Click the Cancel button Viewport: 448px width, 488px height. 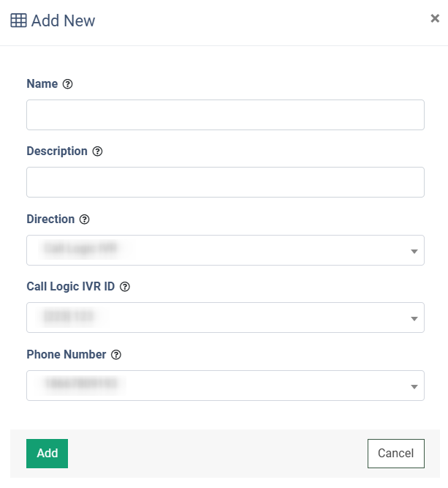click(396, 454)
